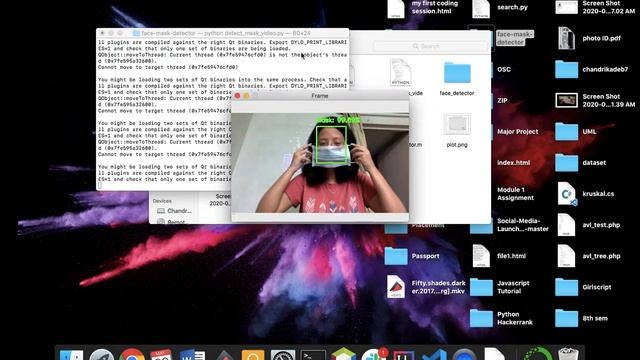Viewport: 640px width, 360px height.
Task: Select Python Hackerrank folder on desktop
Action: click(x=481, y=318)
